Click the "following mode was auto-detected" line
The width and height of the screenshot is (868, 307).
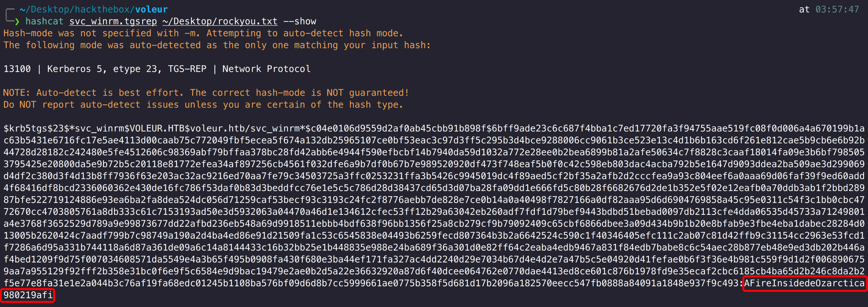[217, 45]
